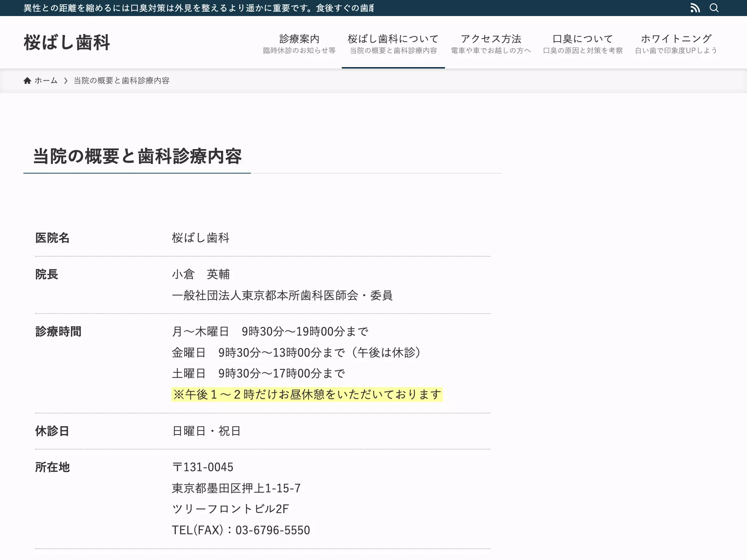Screen dimensions: 747x560
Task: Open the 桜ばし歯科 site logo
Action: tap(67, 42)
